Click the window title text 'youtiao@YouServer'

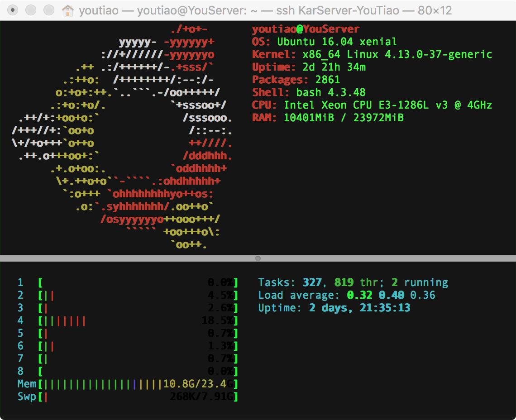(x=192, y=10)
